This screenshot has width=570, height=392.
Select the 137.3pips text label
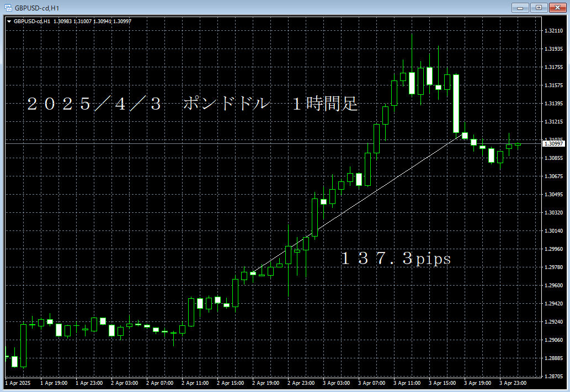tap(396, 259)
